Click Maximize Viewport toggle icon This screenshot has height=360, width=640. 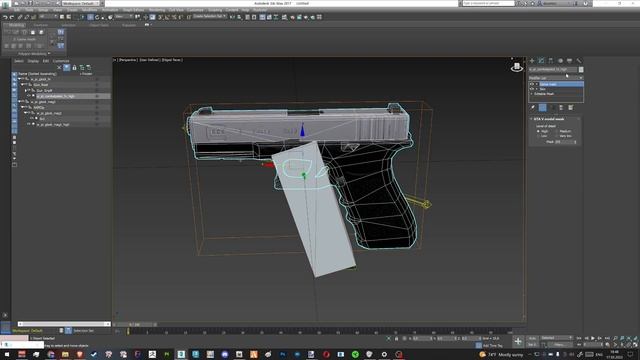pyautogui.click(x=635, y=345)
